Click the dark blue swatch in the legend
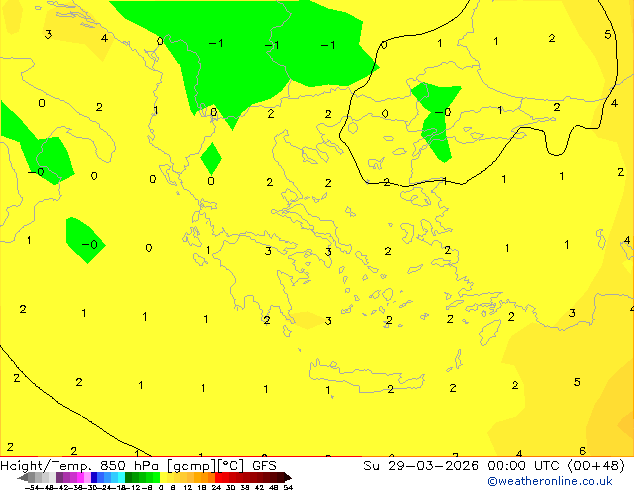 coord(94,477)
